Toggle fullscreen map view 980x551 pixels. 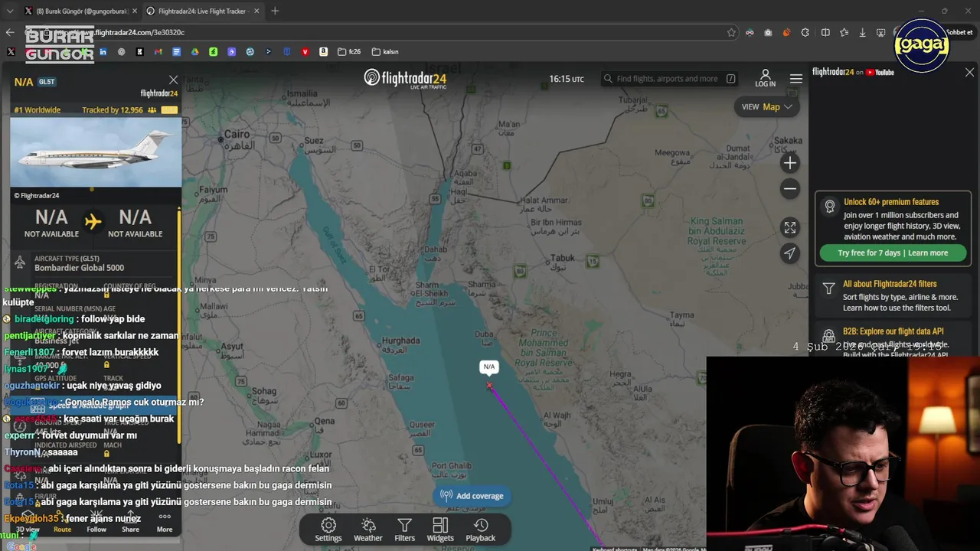(790, 227)
